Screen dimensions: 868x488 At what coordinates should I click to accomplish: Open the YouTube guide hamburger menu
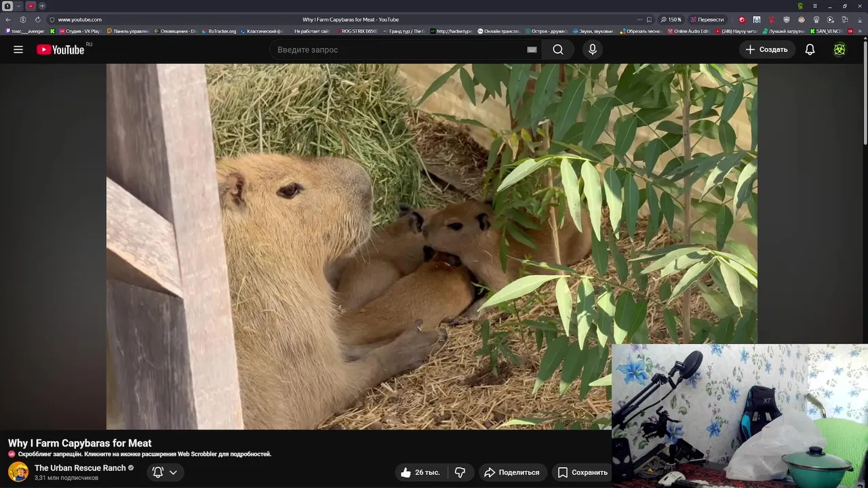tap(18, 49)
